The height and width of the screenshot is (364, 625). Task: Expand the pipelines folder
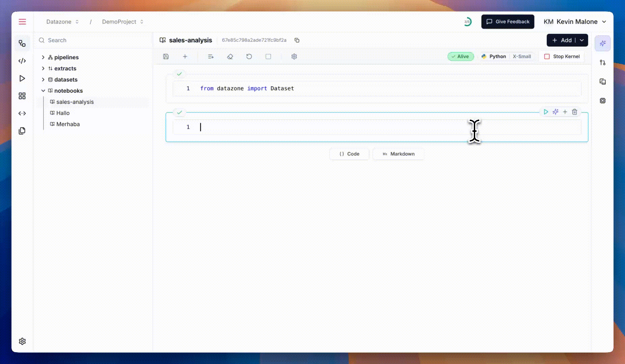click(43, 57)
